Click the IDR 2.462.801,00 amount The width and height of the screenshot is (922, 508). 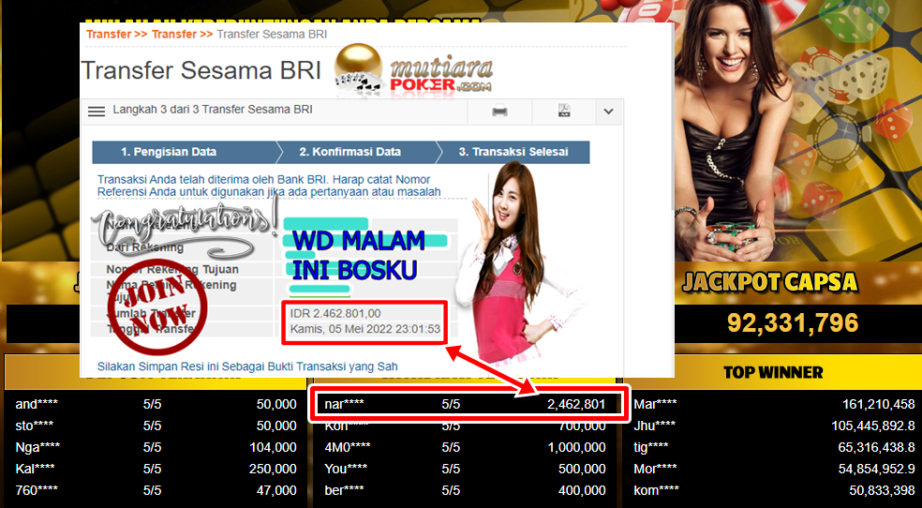pos(335,314)
